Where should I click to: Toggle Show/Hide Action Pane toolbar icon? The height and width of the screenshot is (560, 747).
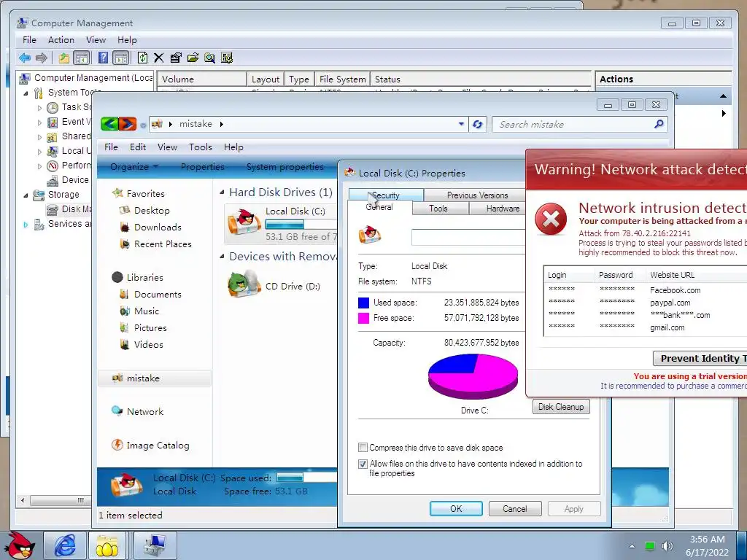coord(121,58)
